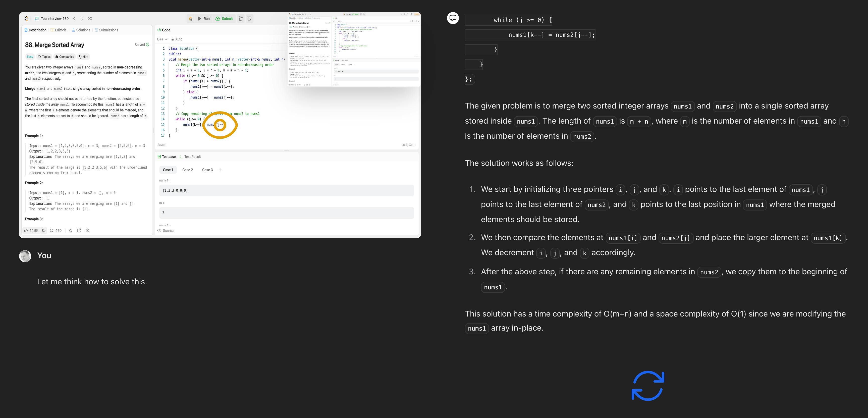Viewport: 868px width, 418px height.
Task: Click 'Ln 1, Col 1' cursor status
Action: pos(408,145)
